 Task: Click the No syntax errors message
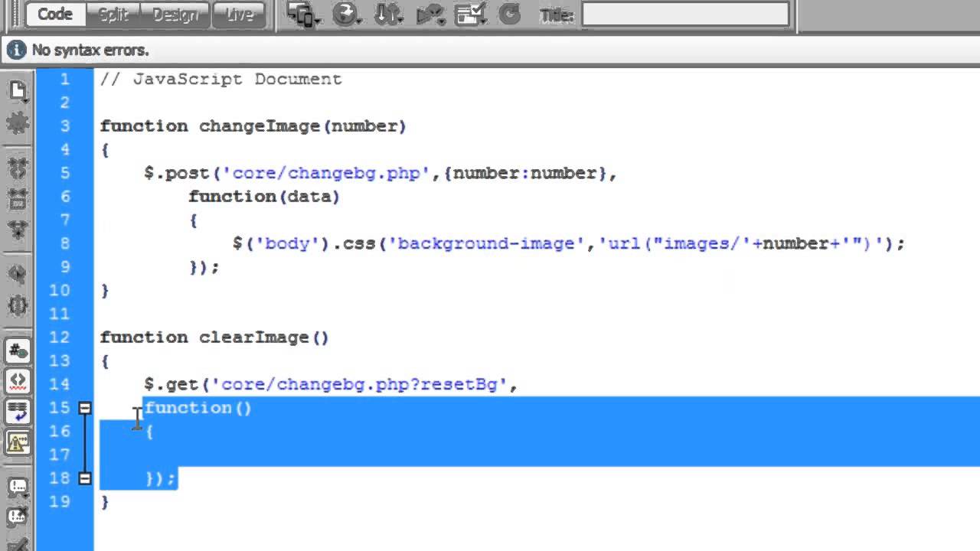click(90, 51)
